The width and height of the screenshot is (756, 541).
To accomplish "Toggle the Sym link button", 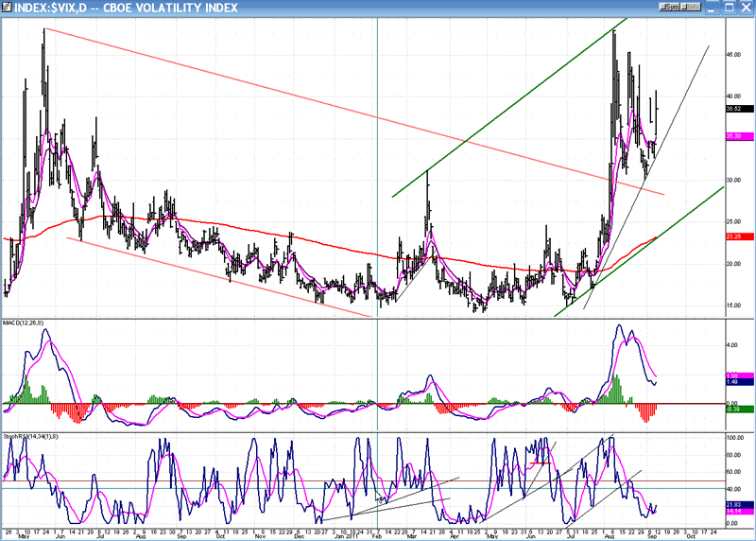I will point(668,7).
